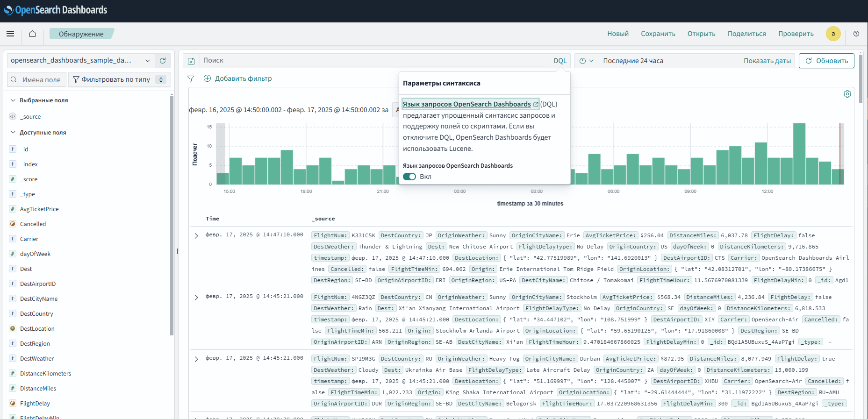Click the home icon

32,34
